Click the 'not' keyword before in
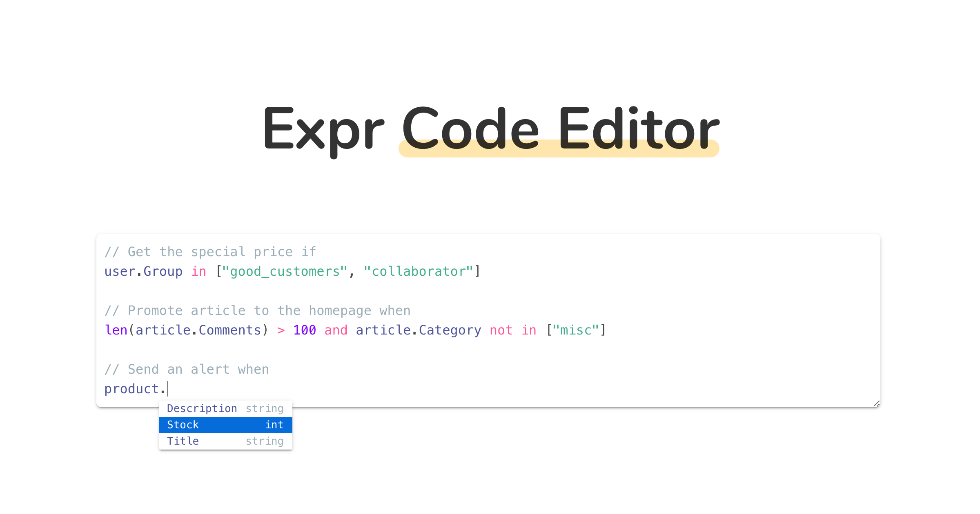This screenshot has width=980, height=514. (501, 330)
